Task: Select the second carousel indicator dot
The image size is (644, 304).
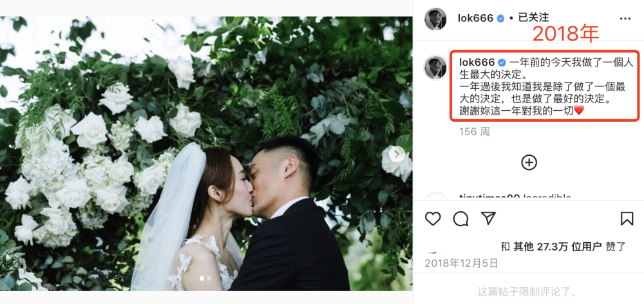Action: pos(209,278)
